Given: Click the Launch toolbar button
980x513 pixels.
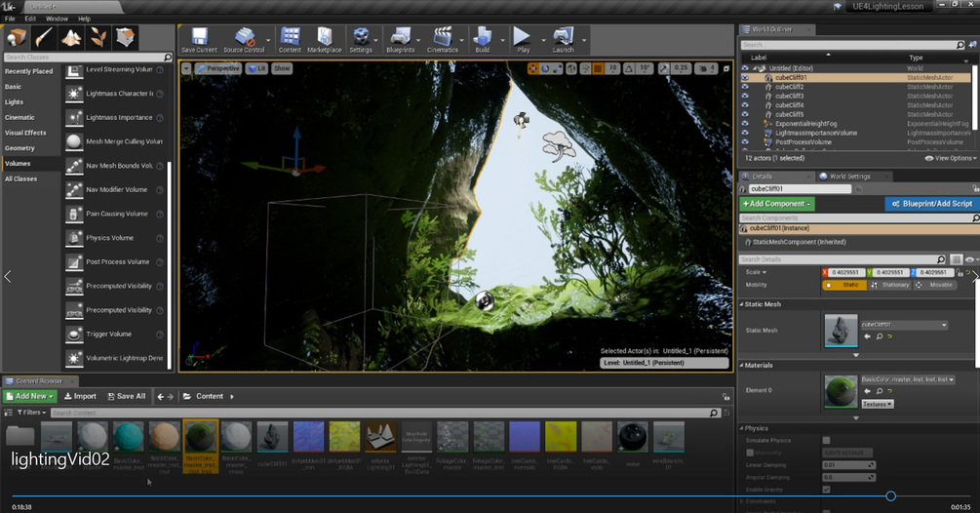Looking at the screenshot, I should [563, 40].
